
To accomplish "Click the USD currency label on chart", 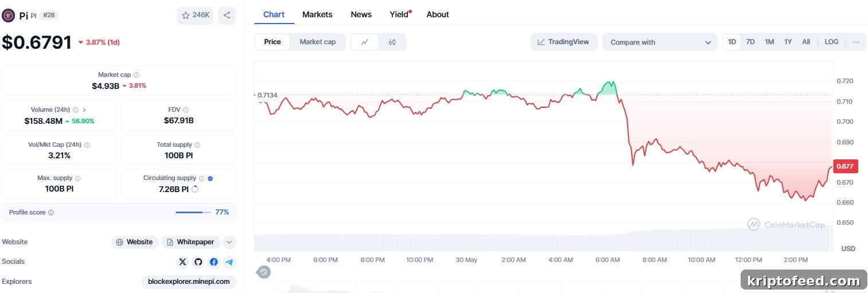I will (848, 248).
